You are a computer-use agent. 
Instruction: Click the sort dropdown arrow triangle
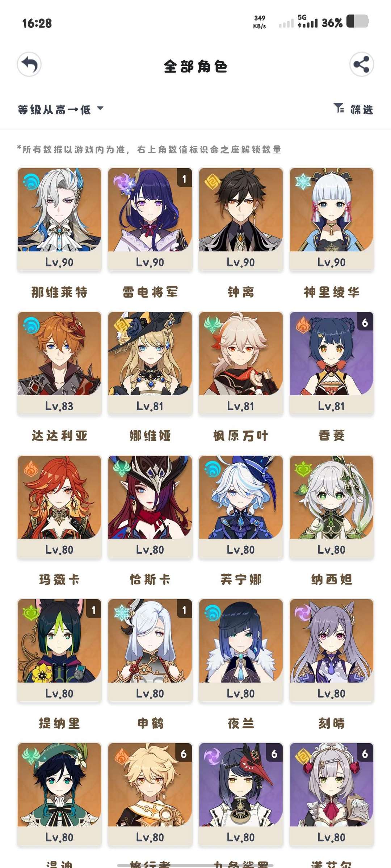[x=100, y=108]
